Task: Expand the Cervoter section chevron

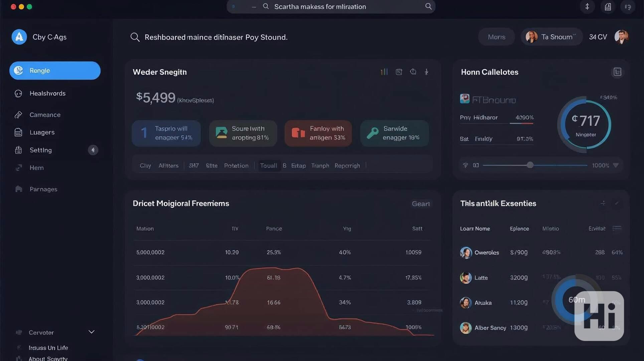Action: click(x=92, y=332)
